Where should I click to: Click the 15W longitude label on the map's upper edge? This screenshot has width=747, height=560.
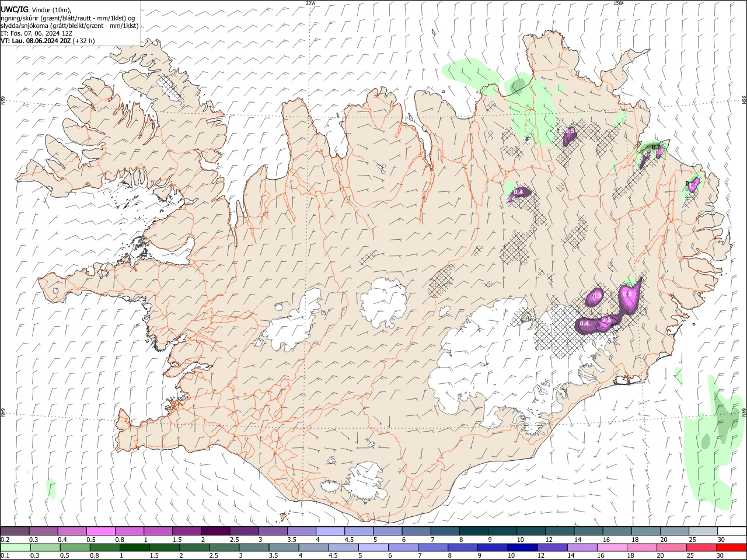[x=618, y=3]
